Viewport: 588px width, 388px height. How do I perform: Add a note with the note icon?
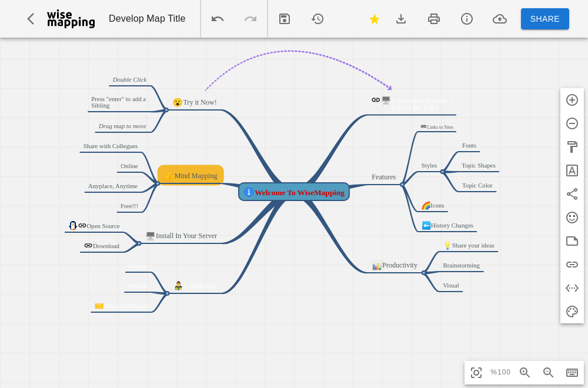(572, 241)
